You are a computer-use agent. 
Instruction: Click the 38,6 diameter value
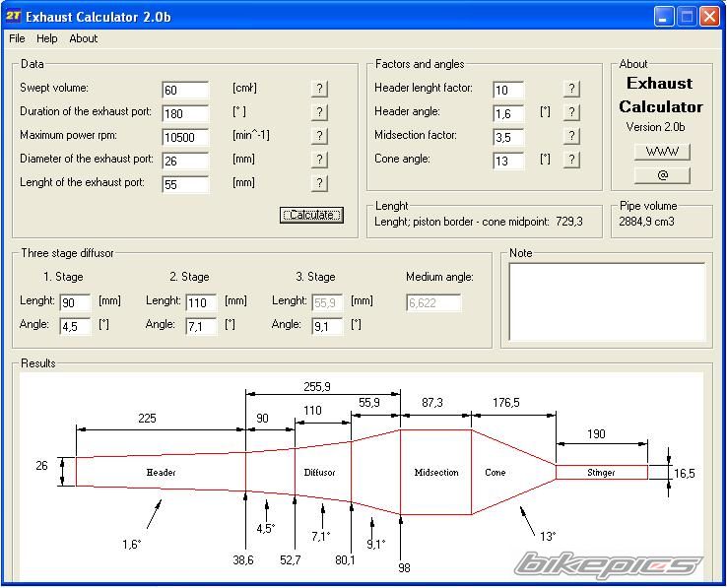tap(243, 560)
